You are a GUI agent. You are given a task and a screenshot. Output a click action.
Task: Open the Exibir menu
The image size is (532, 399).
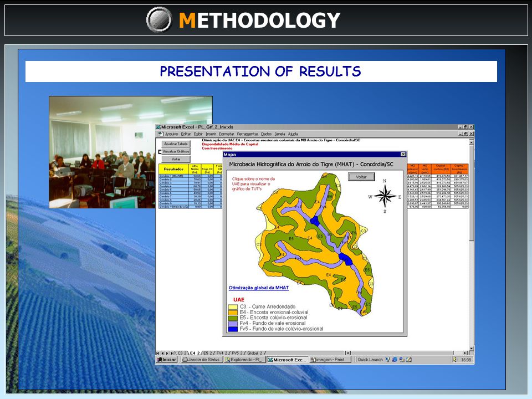198,134
